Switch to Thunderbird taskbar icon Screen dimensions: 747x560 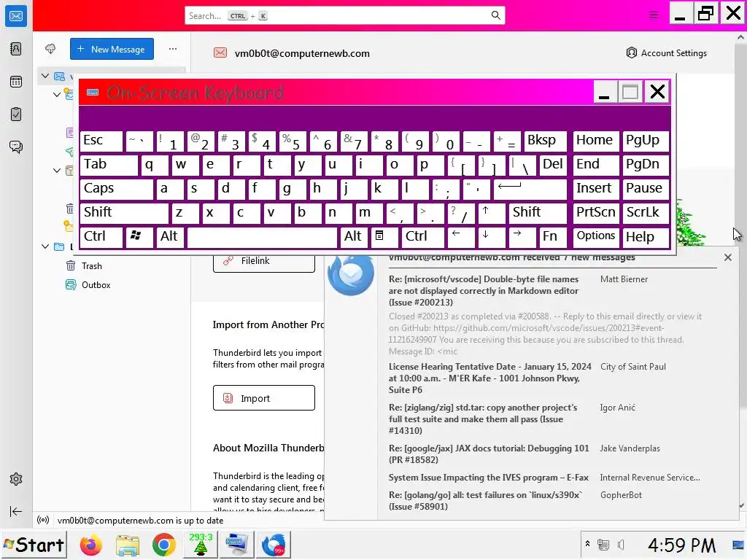(274, 545)
